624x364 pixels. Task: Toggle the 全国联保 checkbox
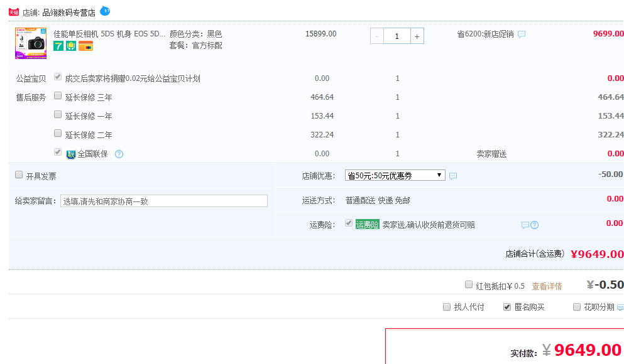[x=58, y=152]
